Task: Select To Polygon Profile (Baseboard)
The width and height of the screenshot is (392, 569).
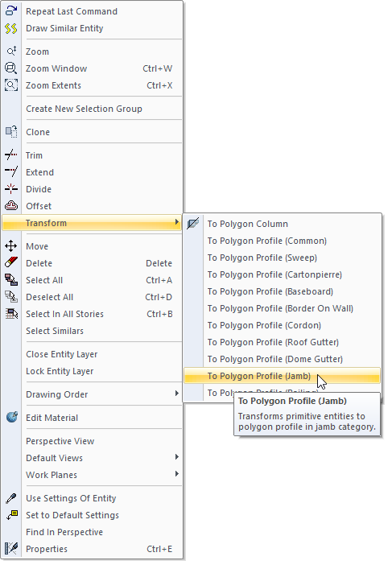Action: [x=282, y=291]
